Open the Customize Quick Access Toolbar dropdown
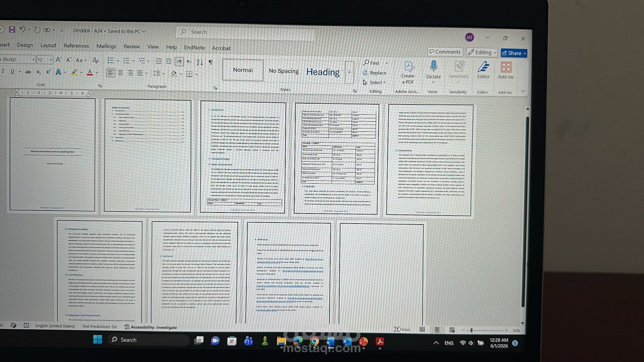The image size is (644, 362). tap(62, 30)
